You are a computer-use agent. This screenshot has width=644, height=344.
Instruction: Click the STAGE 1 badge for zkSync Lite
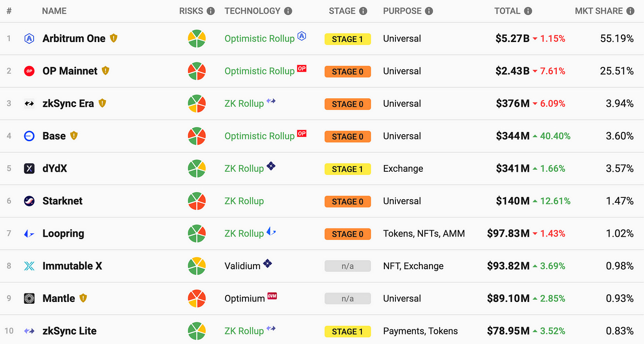tap(348, 331)
